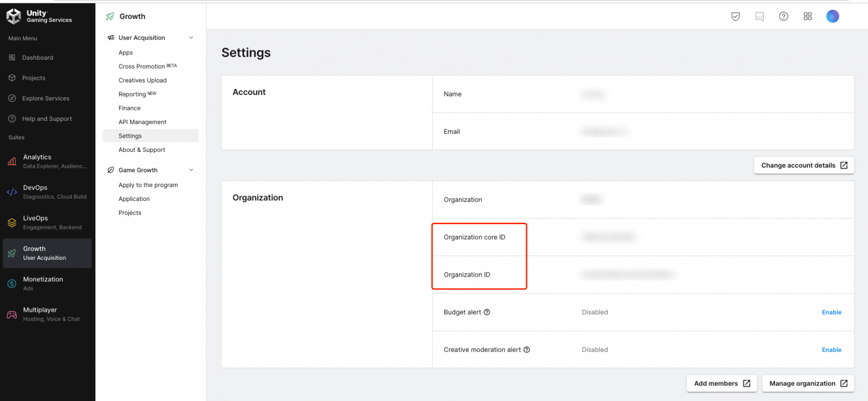
Task: Open Cross Promotion BETA page
Action: click(148, 67)
